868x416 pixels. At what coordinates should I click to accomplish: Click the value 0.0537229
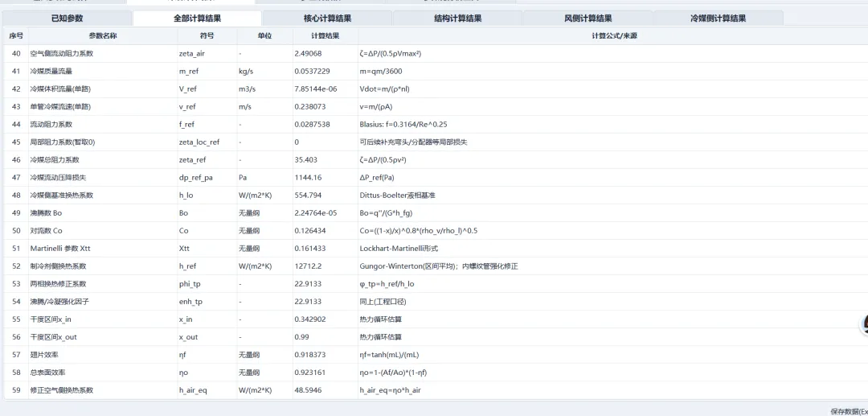click(312, 72)
